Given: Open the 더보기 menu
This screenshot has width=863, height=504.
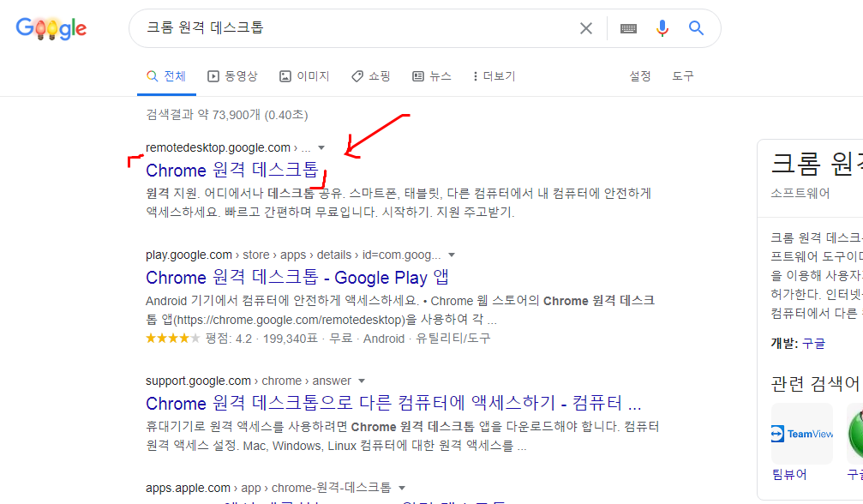Looking at the screenshot, I should pos(494,76).
